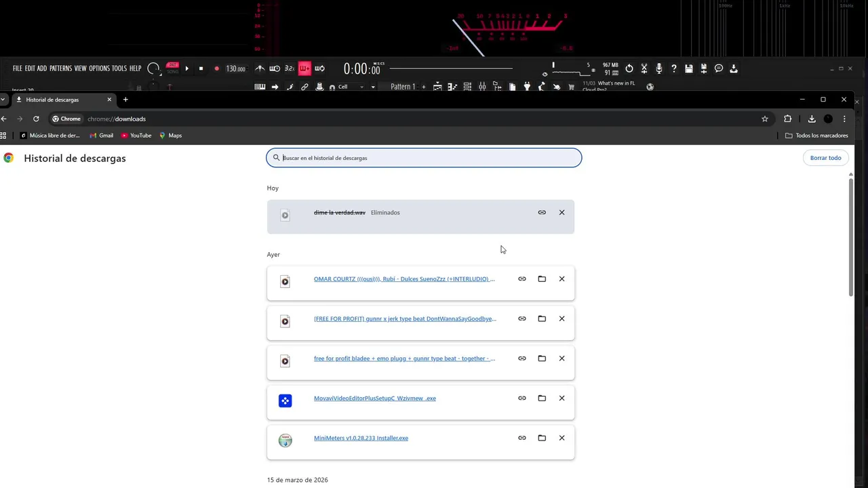The image size is (868, 488).
Task: Open FL Studio PATTERNS menu
Action: (x=60, y=68)
